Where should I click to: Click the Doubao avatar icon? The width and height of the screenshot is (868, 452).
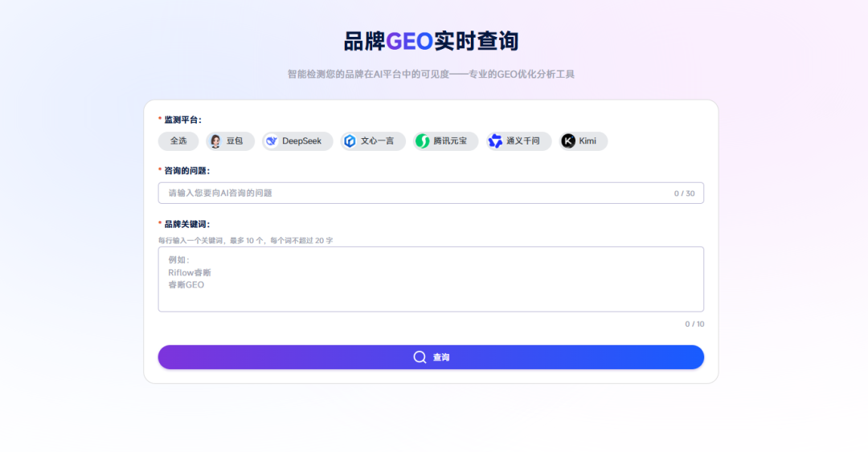[x=215, y=141]
